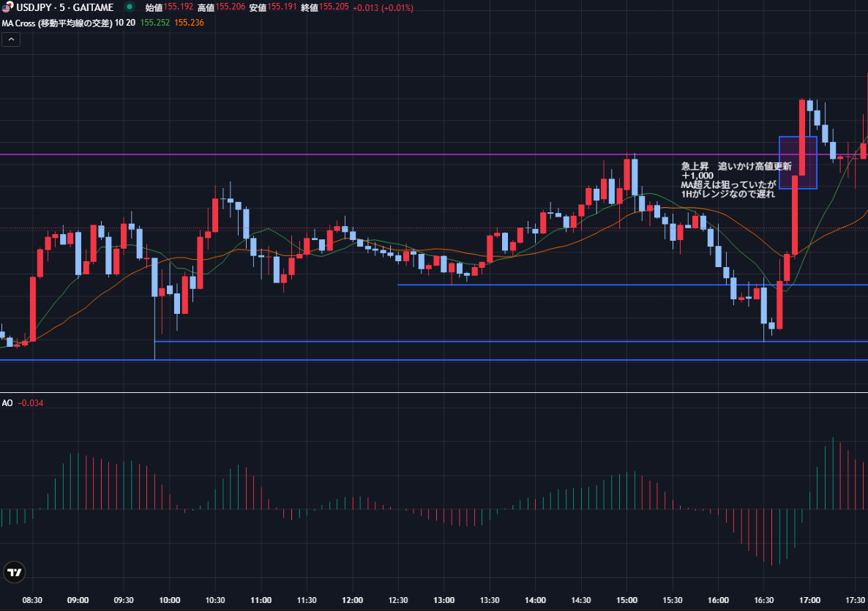
Task: Click the 12:00 label on time axis
Action: coord(353,600)
